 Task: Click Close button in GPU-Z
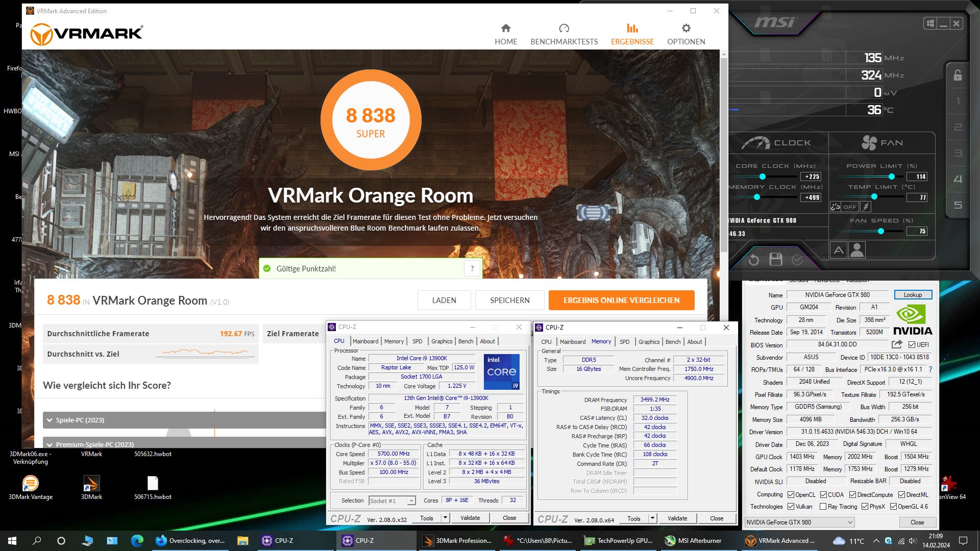[917, 522]
